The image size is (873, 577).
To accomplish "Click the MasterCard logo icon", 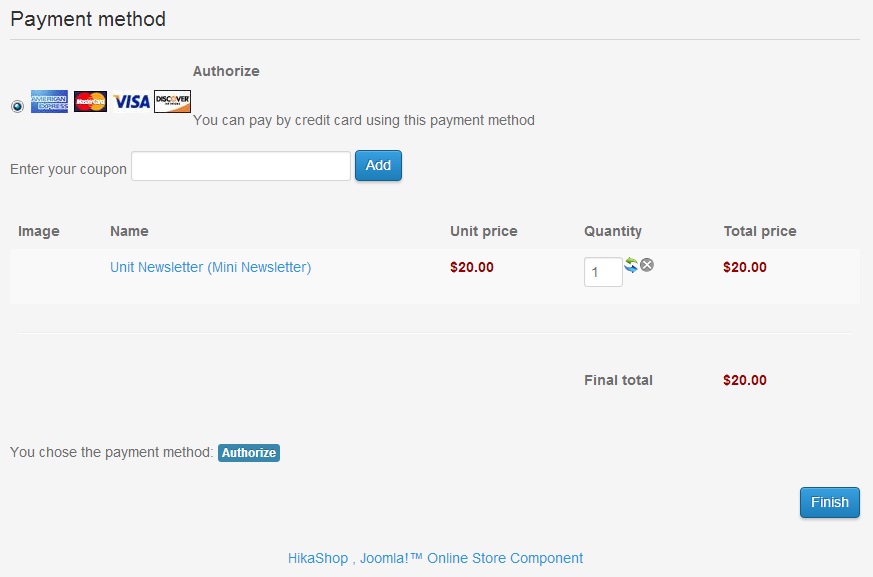I will [x=90, y=101].
